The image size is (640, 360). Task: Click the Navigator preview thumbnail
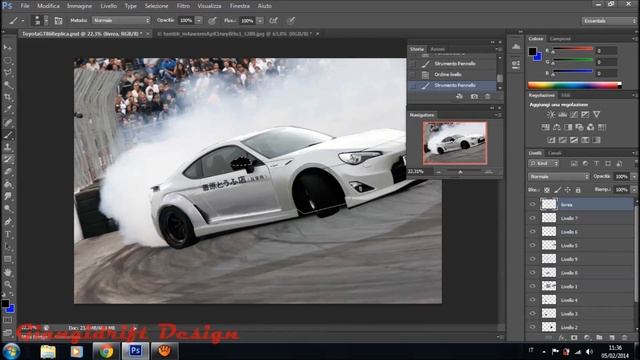455,143
